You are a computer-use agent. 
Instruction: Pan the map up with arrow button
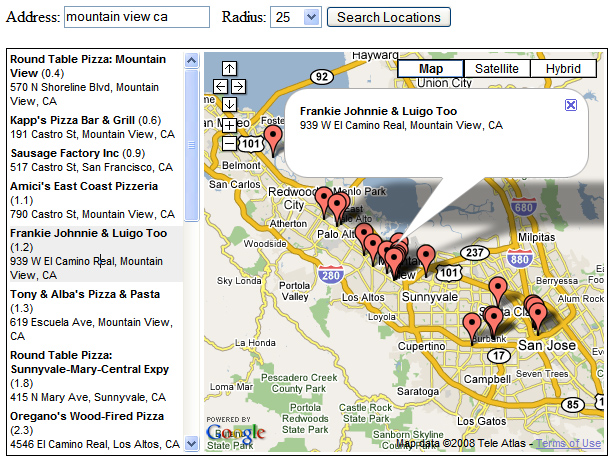pos(229,69)
